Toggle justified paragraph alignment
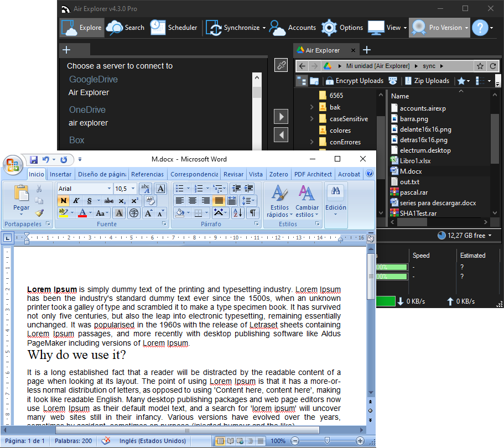The image size is (504, 448). tap(219, 201)
